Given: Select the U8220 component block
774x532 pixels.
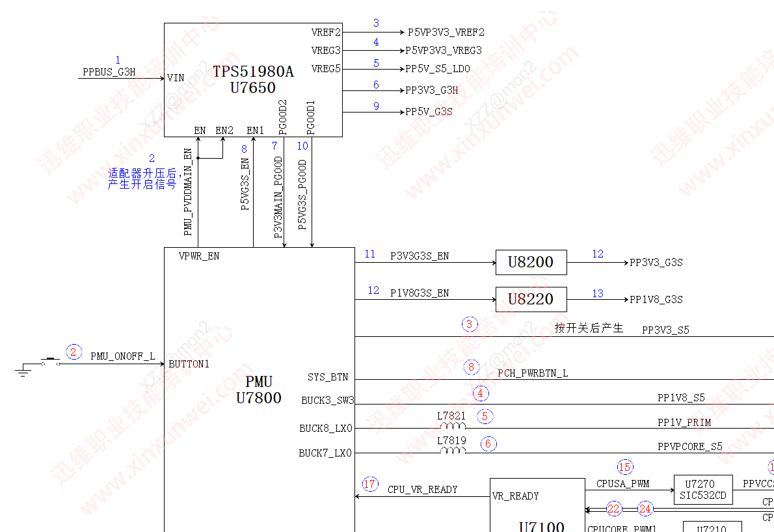Looking at the screenshot, I should [531, 299].
